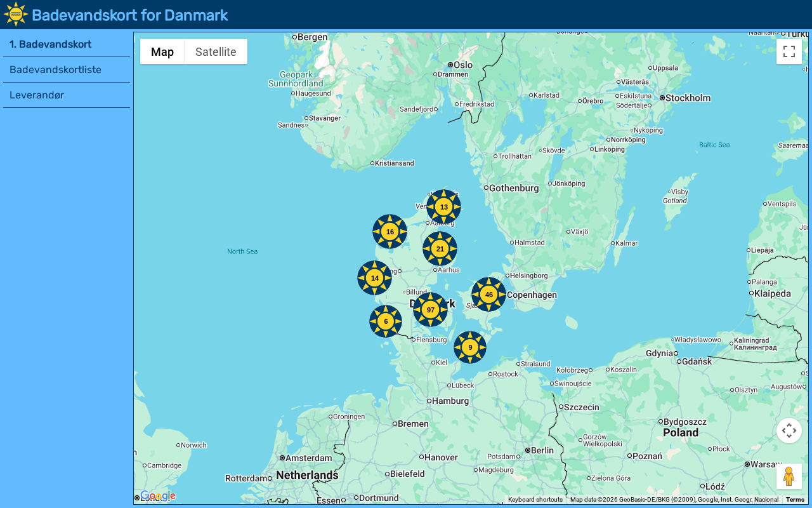Click the Stockholm city label
The image size is (812, 508).
click(688, 98)
